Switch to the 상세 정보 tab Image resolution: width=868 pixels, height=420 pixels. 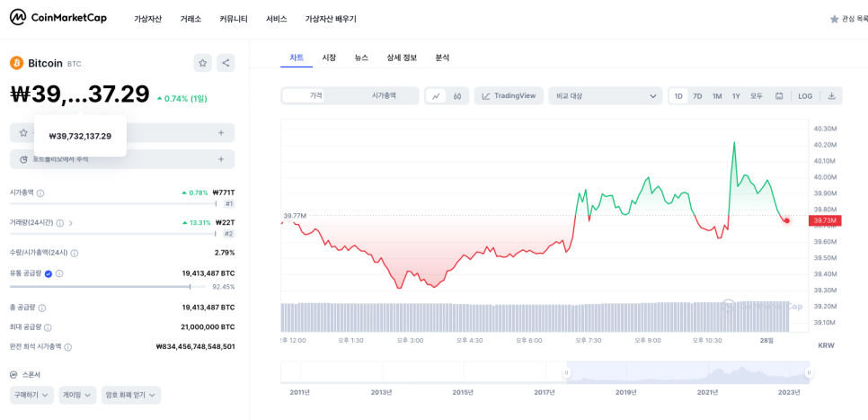[x=402, y=57]
